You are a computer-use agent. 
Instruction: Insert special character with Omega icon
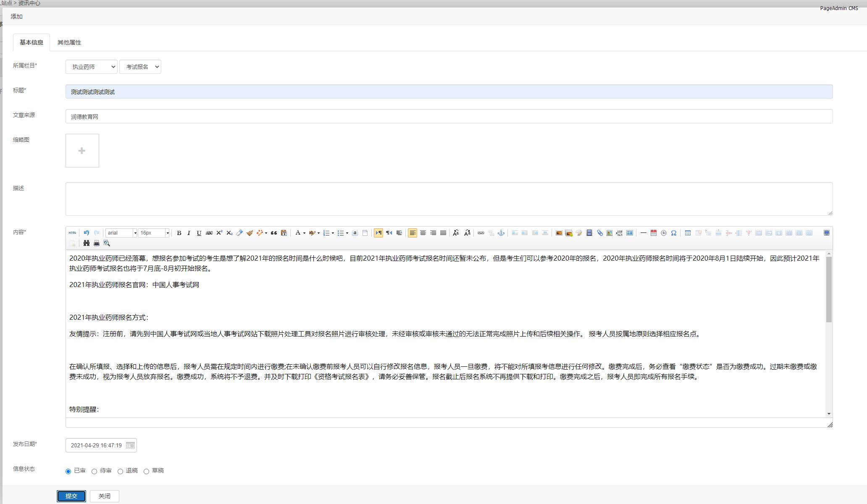coord(674,233)
